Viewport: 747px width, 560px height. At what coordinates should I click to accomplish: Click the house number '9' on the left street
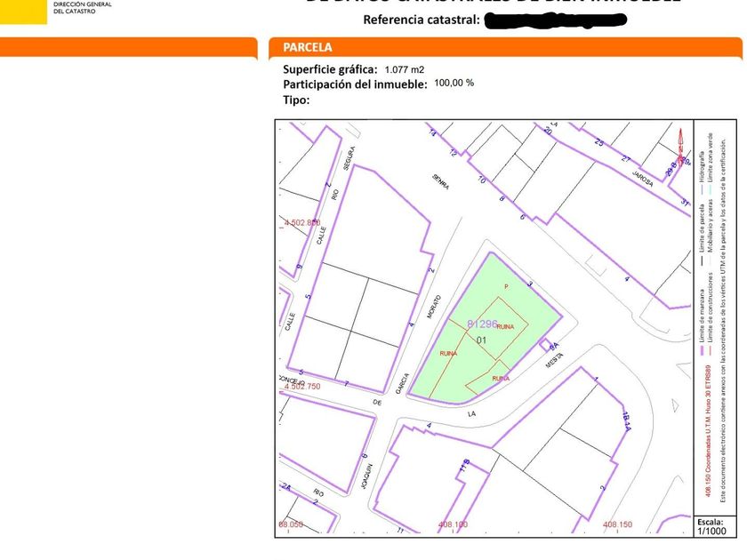299,266
